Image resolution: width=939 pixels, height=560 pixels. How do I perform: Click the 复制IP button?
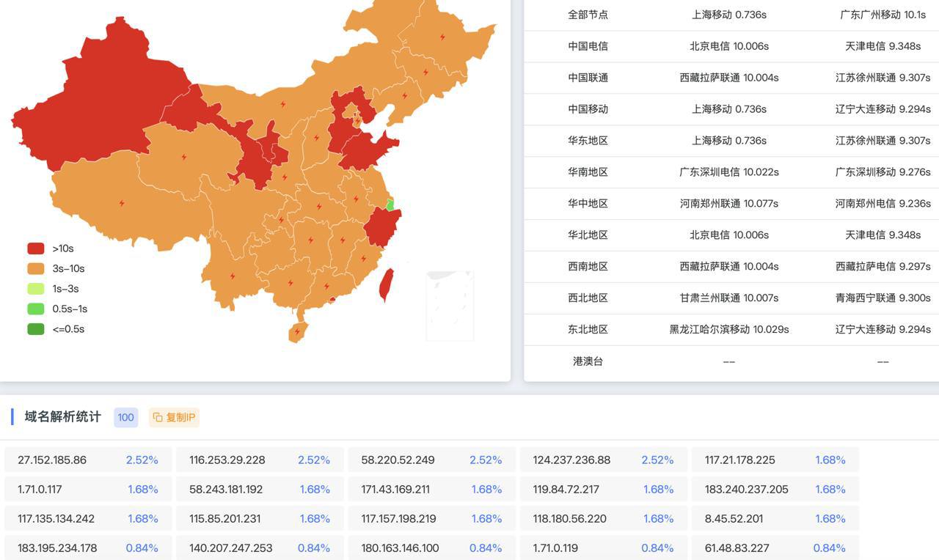174,418
